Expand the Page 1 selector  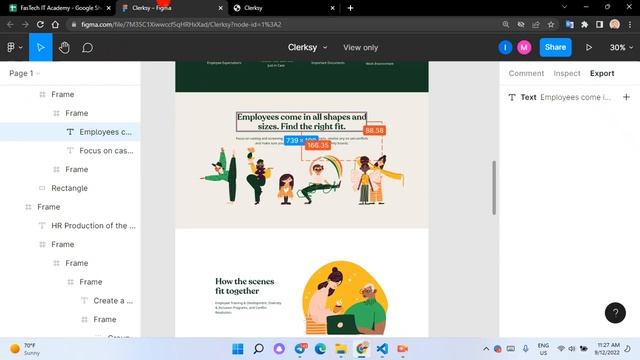24,73
